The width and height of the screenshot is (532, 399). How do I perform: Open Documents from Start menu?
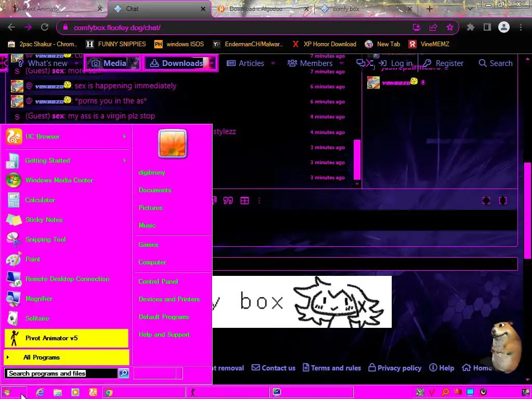tap(155, 190)
